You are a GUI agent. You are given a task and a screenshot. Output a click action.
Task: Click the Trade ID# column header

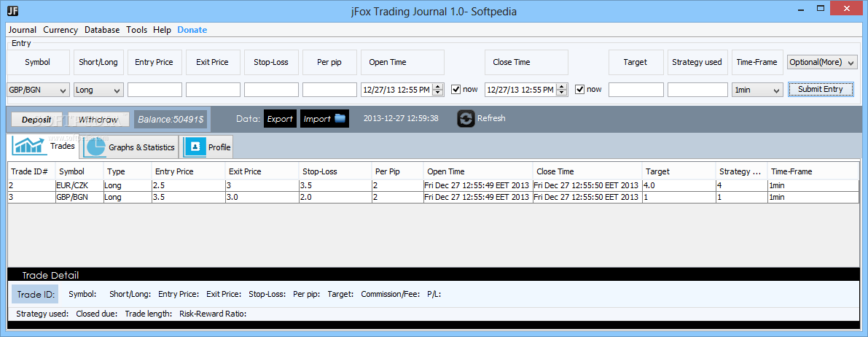(31, 172)
